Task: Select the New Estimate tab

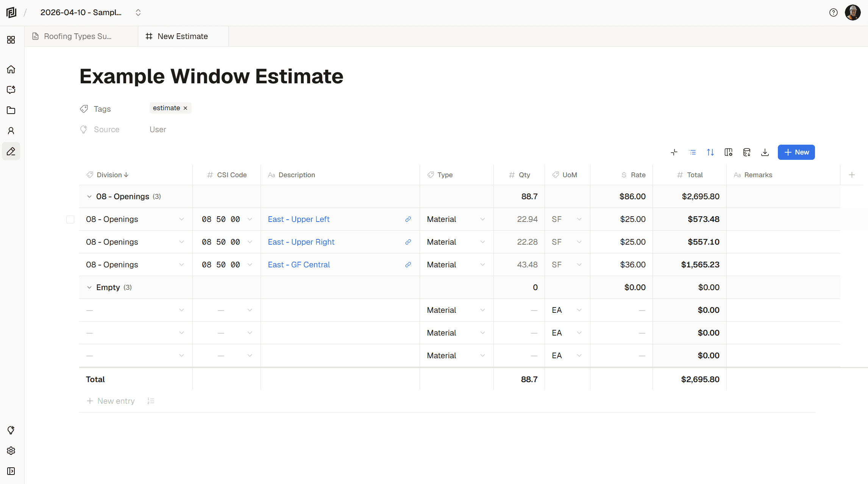Action: coord(183,36)
